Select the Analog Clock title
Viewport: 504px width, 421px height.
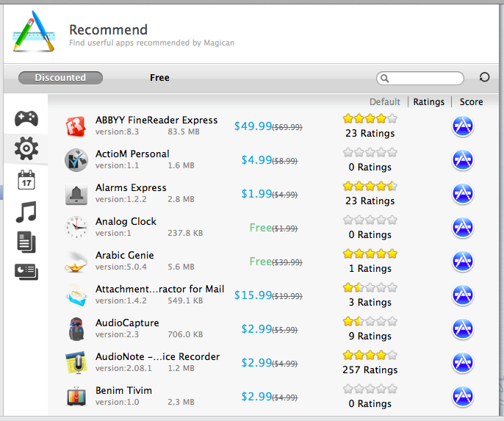click(126, 221)
